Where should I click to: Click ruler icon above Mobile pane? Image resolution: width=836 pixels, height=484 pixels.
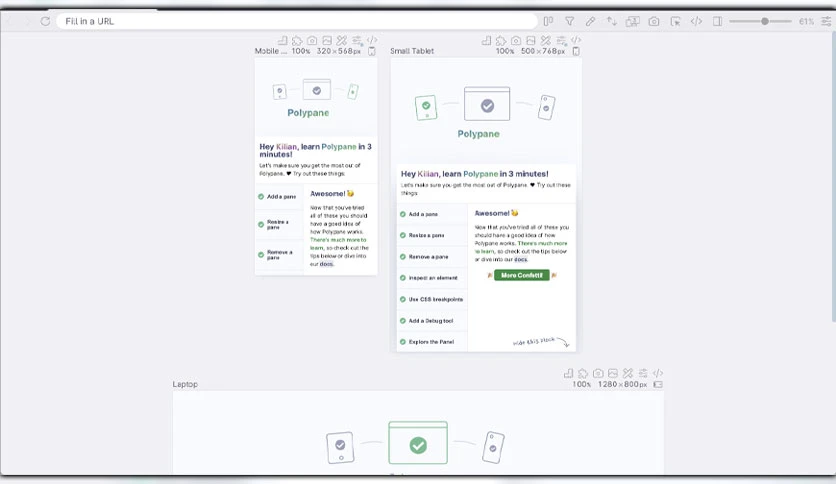pos(283,40)
